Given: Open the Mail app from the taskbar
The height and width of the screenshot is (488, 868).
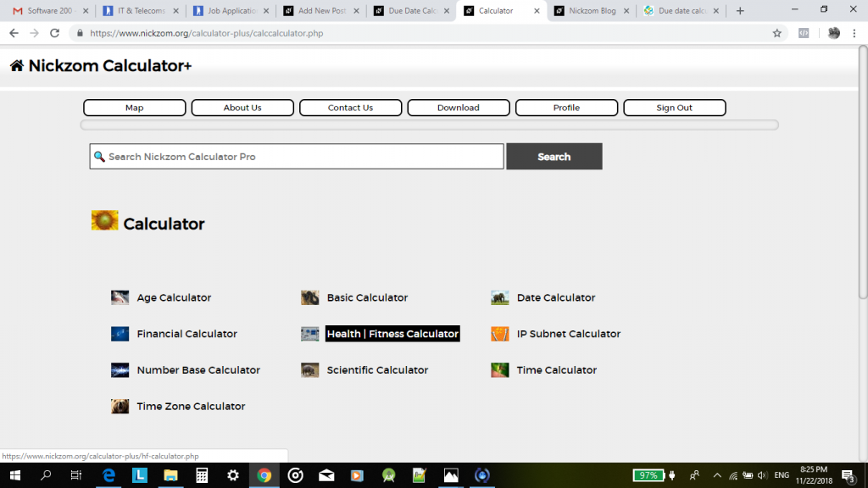Looking at the screenshot, I should [x=326, y=475].
